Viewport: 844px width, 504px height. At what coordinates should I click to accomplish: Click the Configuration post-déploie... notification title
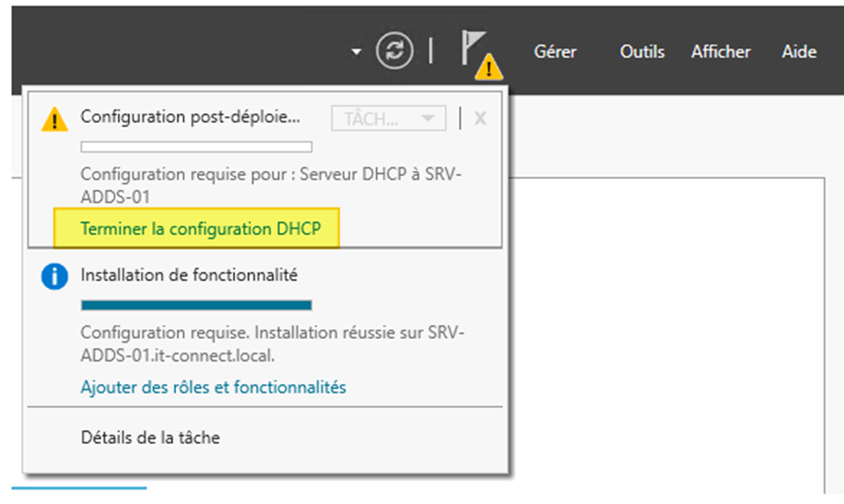pos(190,117)
